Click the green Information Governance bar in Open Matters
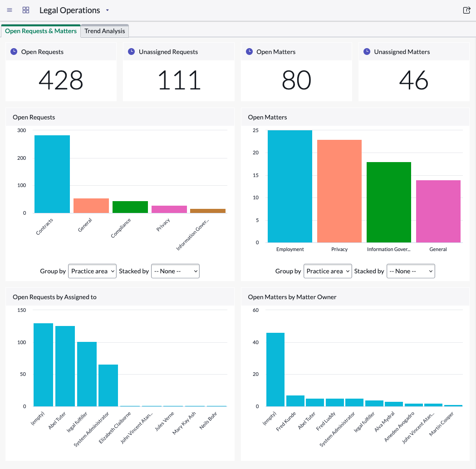The image size is (476, 469). 389,202
